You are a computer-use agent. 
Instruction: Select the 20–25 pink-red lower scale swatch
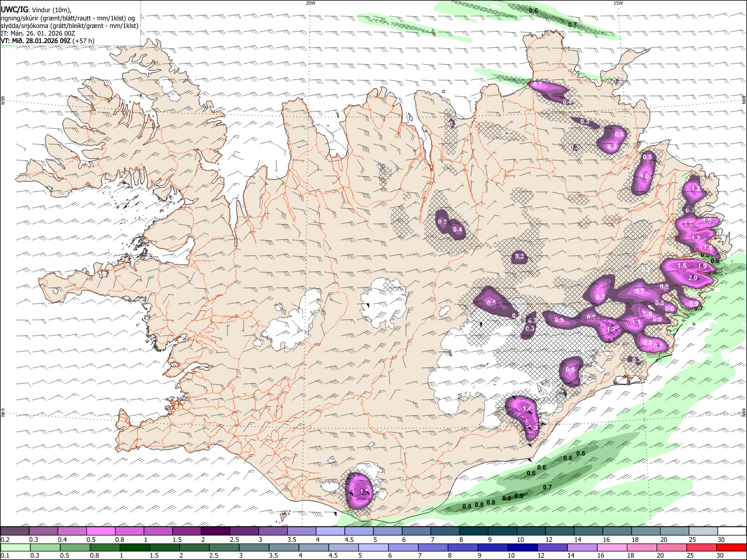pos(672,547)
